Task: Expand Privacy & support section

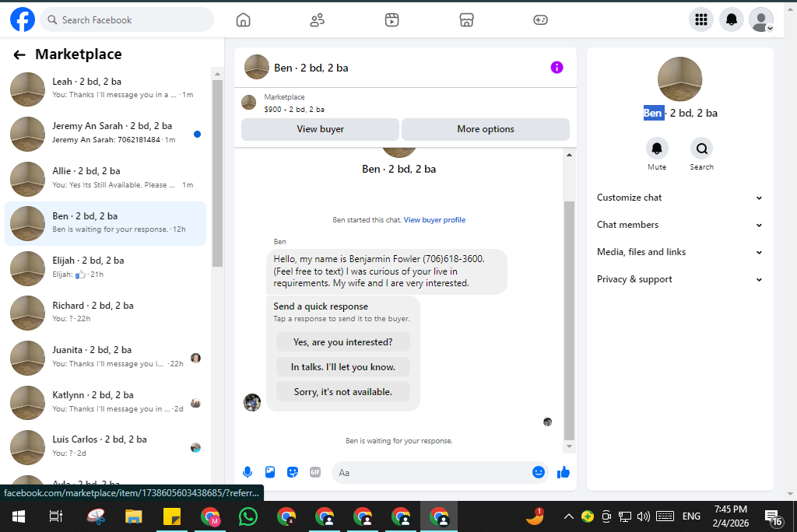Action: [679, 279]
